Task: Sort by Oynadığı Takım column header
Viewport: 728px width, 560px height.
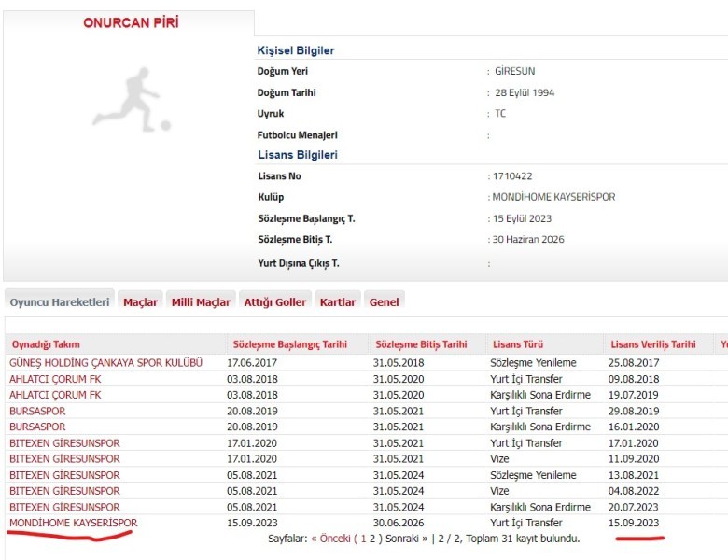Action: click(x=45, y=344)
